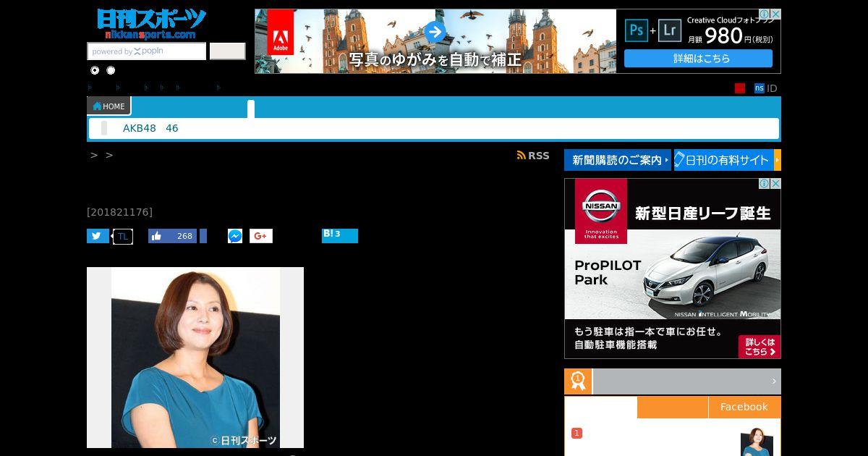
Task: Click the Nikkan Sports logo
Action: (152, 24)
